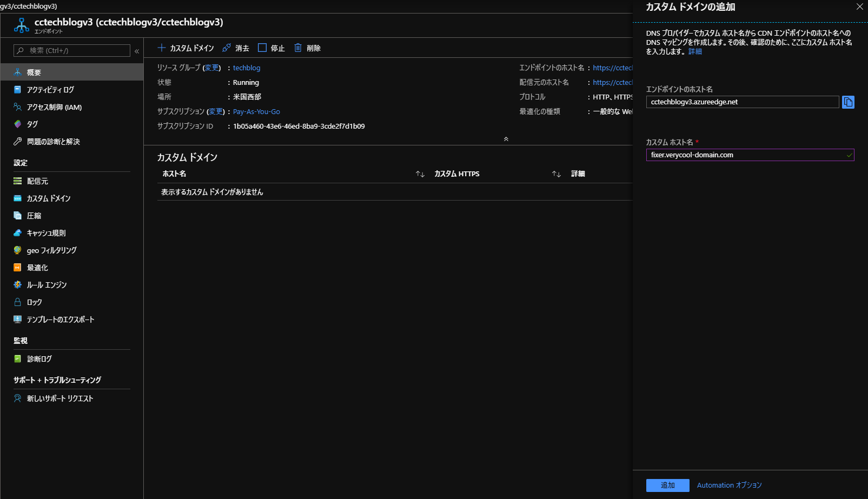The width and height of the screenshot is (868, 499).
Task: Add a カスタム ドメイン via plus icon
Action: click(162, 48)
